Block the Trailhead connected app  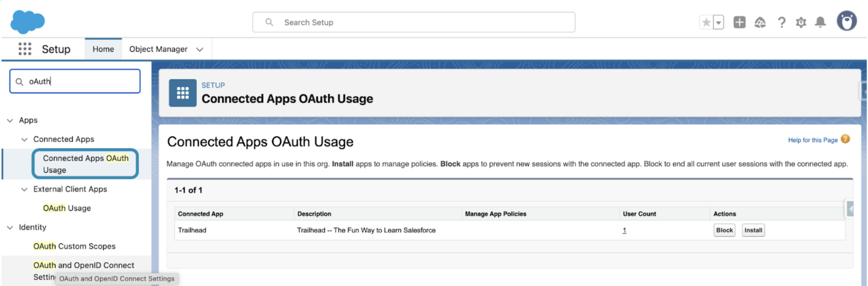(724, 230)
